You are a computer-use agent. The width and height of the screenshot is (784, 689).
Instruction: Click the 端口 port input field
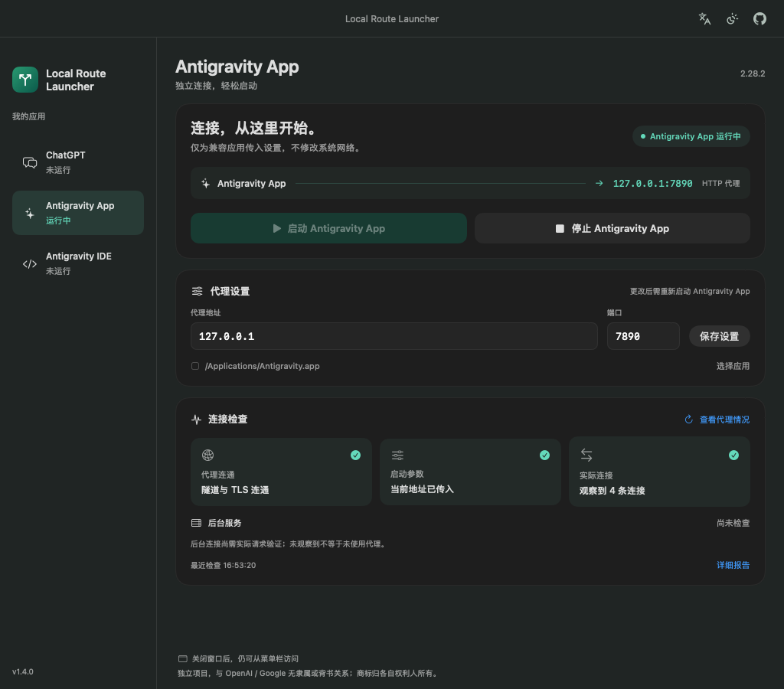tap(643, 336)
